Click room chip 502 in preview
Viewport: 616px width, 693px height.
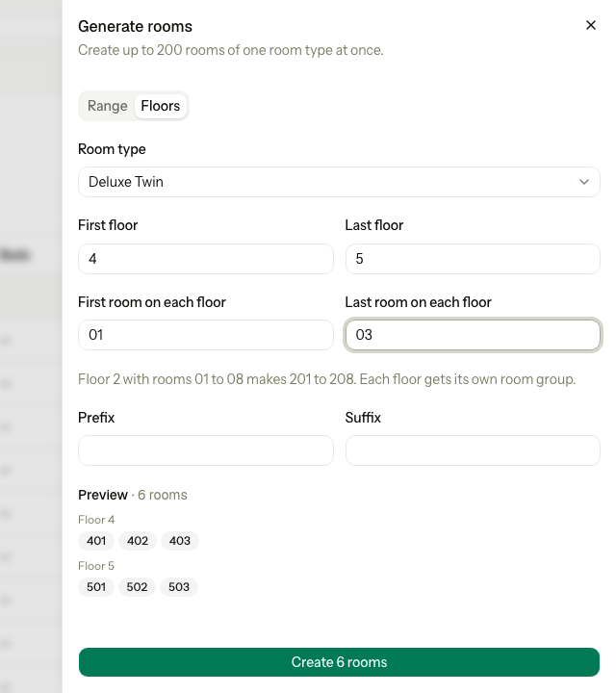[137, 587]
